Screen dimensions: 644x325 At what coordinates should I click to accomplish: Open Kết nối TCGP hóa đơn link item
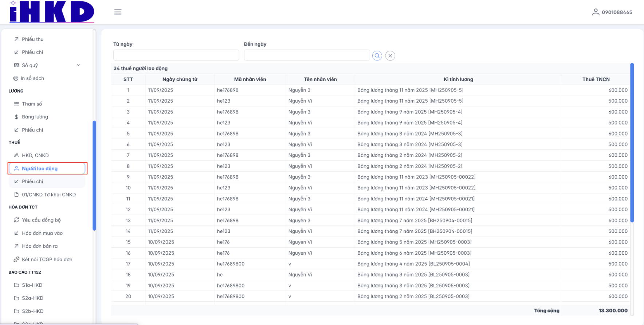[47, 259]
